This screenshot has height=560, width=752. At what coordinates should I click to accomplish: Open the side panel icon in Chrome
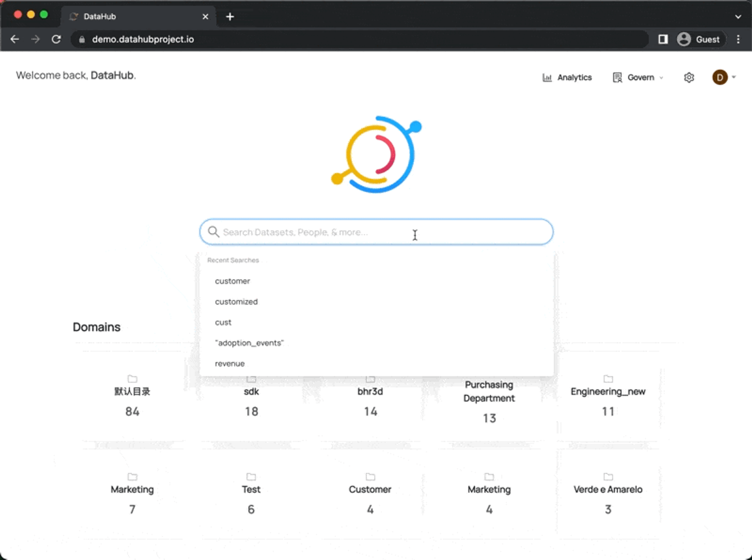coord(663,39)
